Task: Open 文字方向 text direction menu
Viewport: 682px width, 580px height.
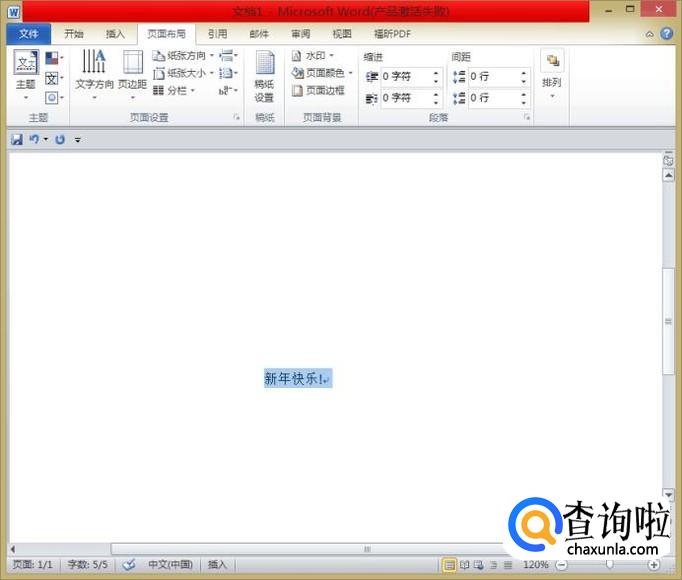Action: (94, 75)
